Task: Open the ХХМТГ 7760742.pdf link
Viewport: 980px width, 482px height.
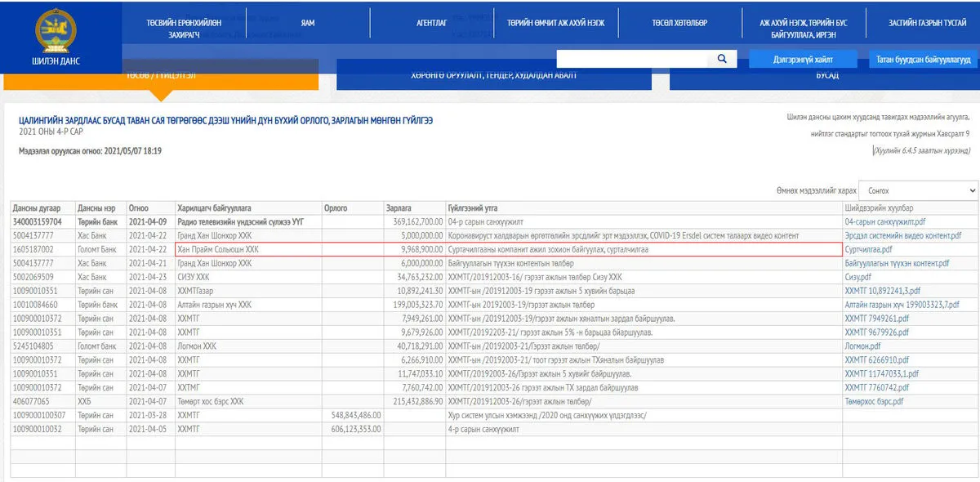Action: (x=878, y=388)
